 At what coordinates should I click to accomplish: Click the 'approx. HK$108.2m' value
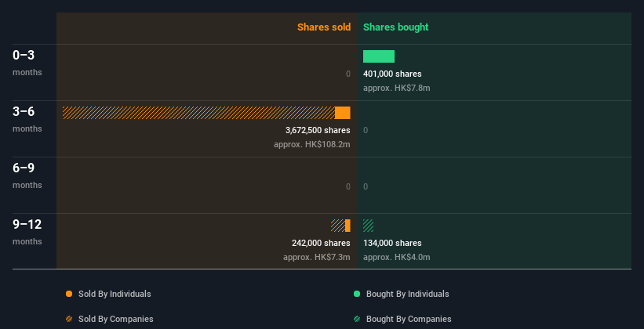click(312, 144)
